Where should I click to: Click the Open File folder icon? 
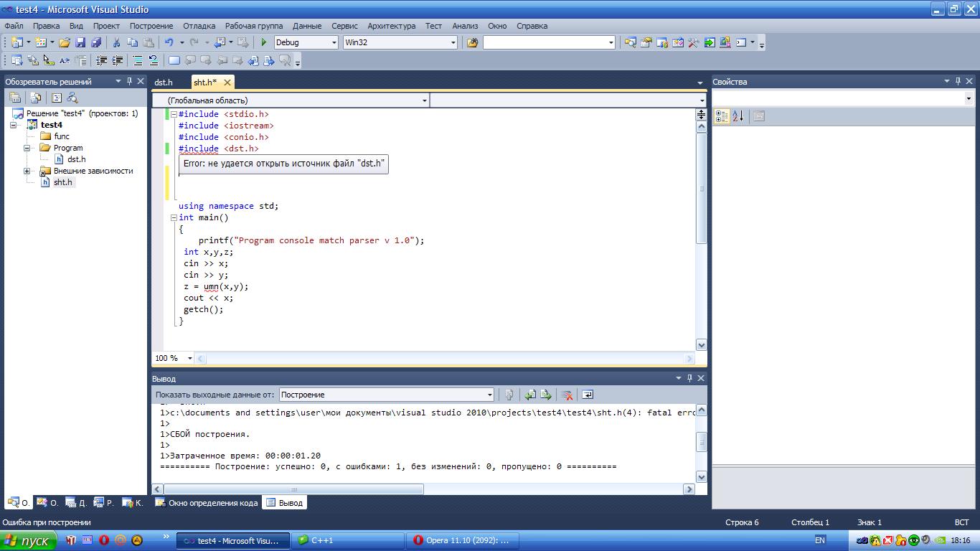click(x=65, y=42)
